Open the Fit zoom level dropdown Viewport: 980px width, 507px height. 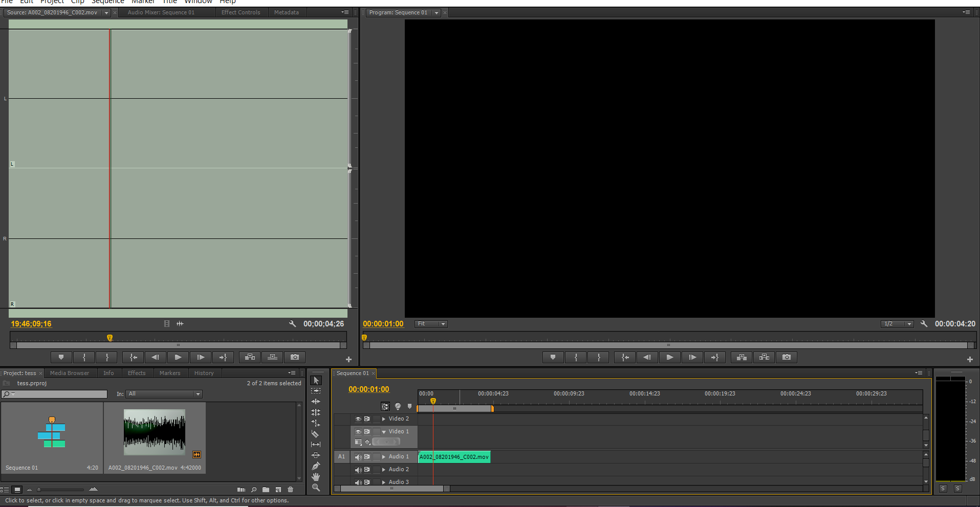(431, 324)
